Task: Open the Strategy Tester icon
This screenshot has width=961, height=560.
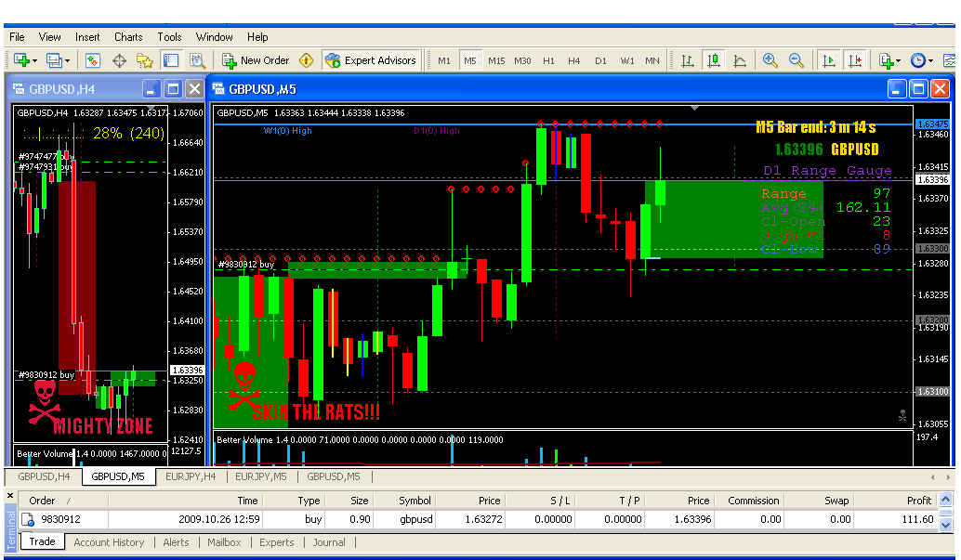Action: tap(197, 60)
